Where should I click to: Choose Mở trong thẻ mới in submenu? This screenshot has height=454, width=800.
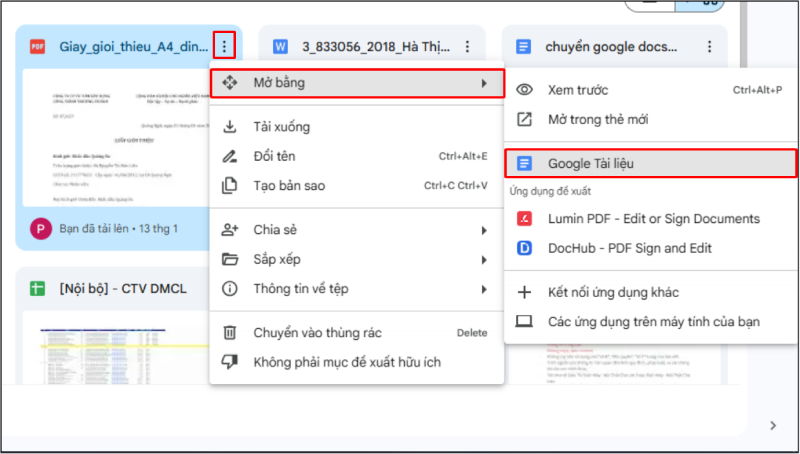pos(652,119)
